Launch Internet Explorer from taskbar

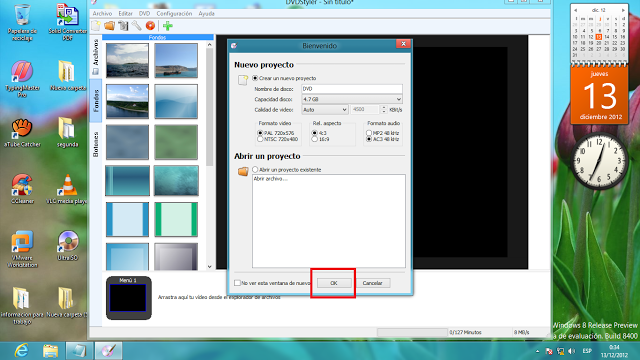click(x=21, y=351)
